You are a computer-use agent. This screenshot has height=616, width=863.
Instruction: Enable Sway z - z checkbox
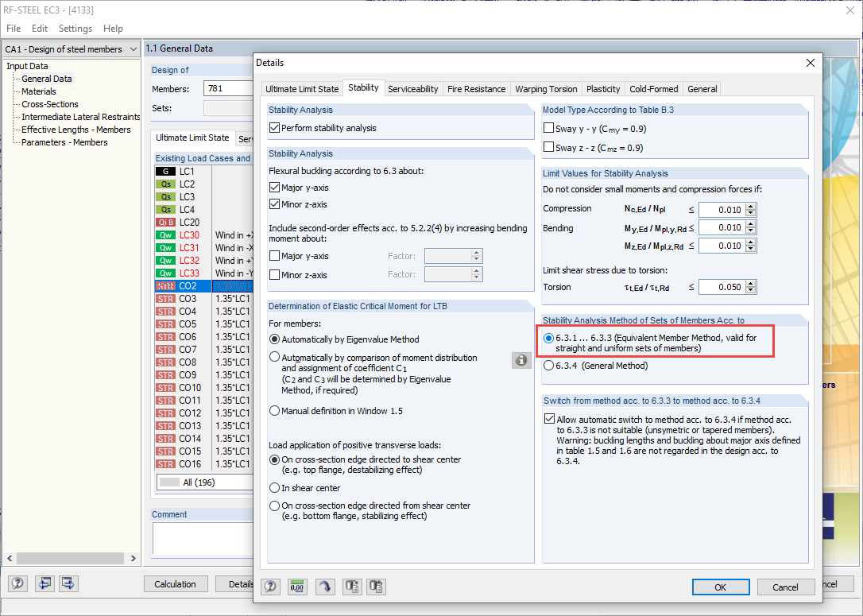pyautogui.click(x=549, y=147)
